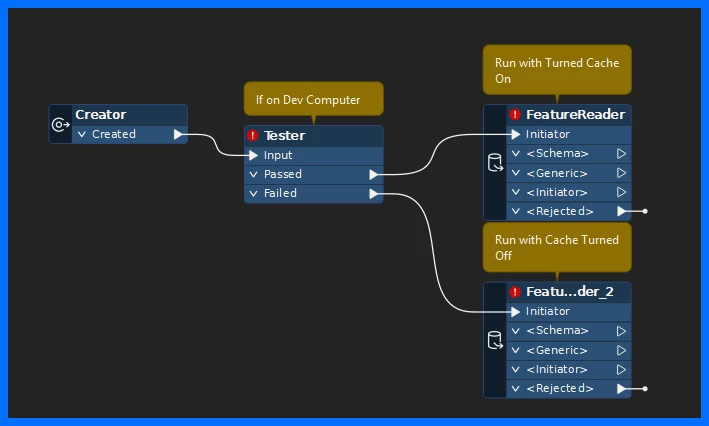Click FeatureReader Initiator input port arrow
The width and height of the screenshot is (709, 426).
[x=515, y=134]
